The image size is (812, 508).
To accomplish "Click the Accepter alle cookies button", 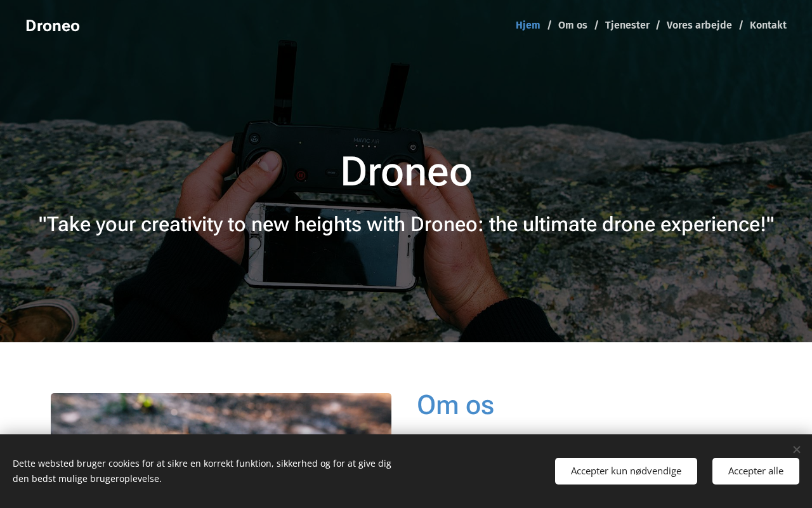I will tap(756, 471).
